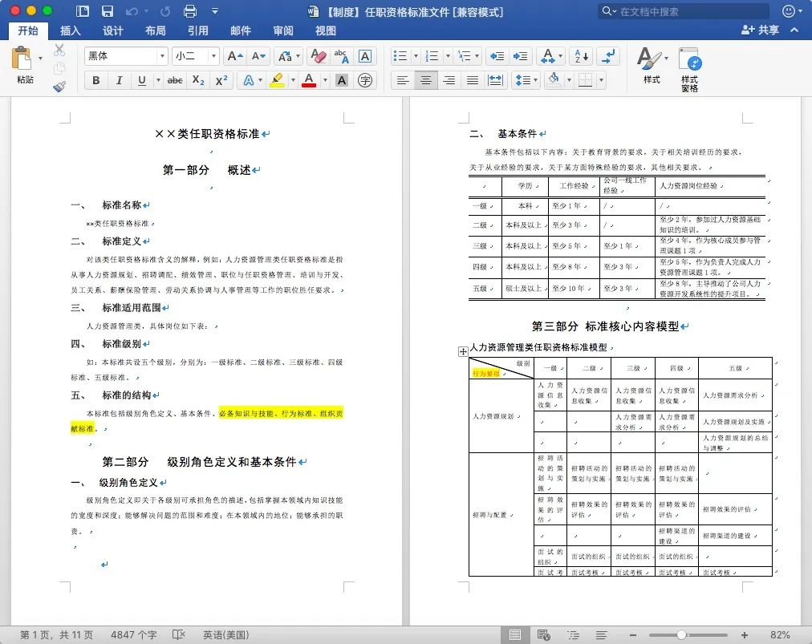
Task: Justify text alignment
Action: (x=473, y=80)
